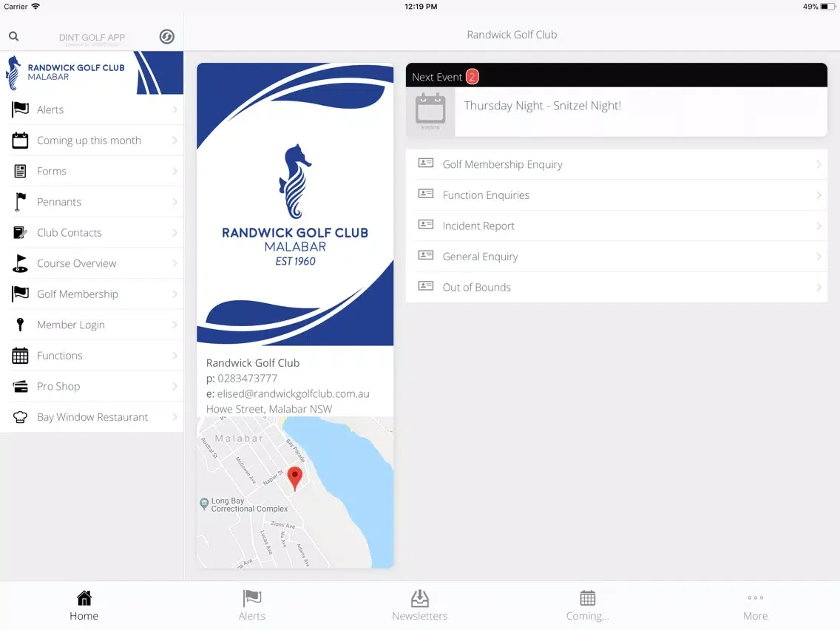
Task: Open Bay Window Restaurant item
Action: [92, 417]
